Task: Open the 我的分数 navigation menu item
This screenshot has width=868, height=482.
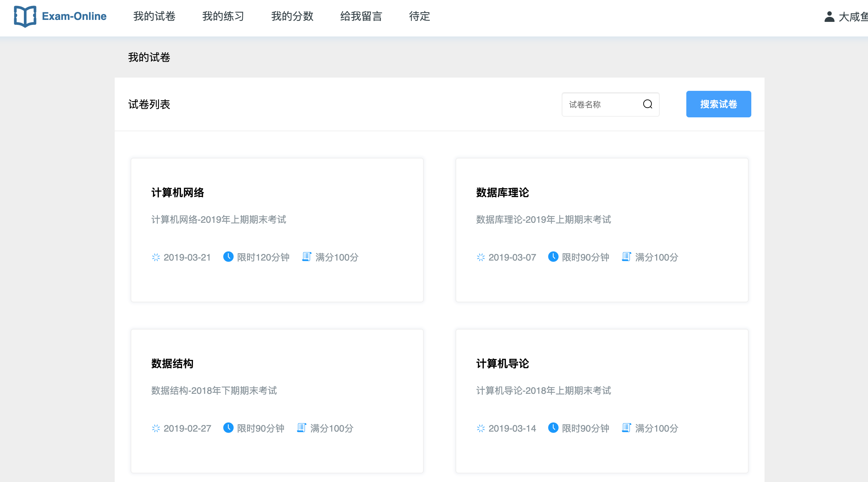Action: point(292,16)
